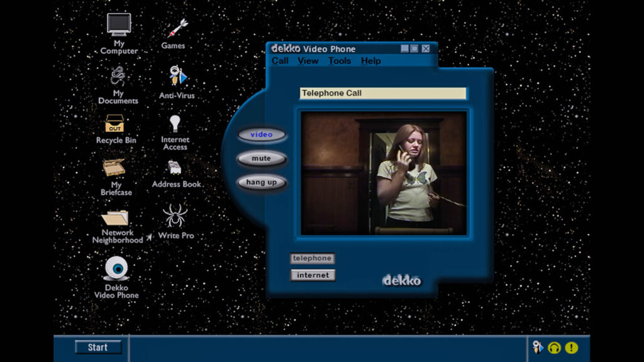Open the Call menu
The width and height of the screenshot is (644, 362).
coord(280,61)
